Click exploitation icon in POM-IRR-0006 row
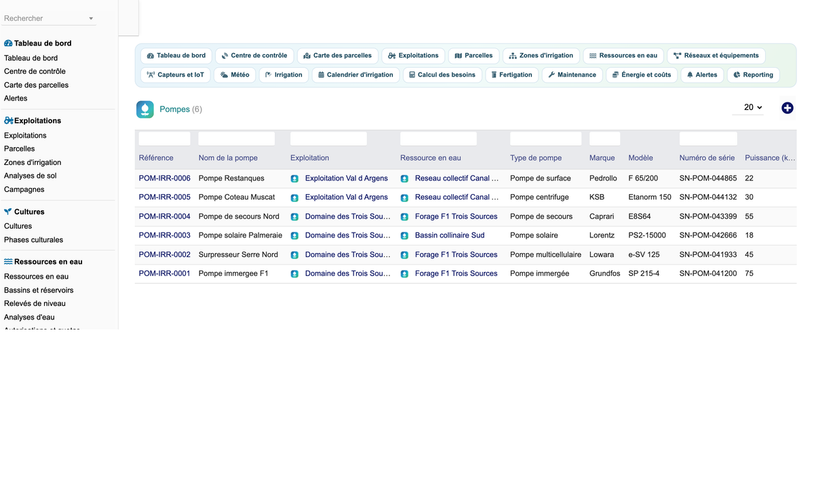Screen dimensions: 814x504 coord(294,179)
